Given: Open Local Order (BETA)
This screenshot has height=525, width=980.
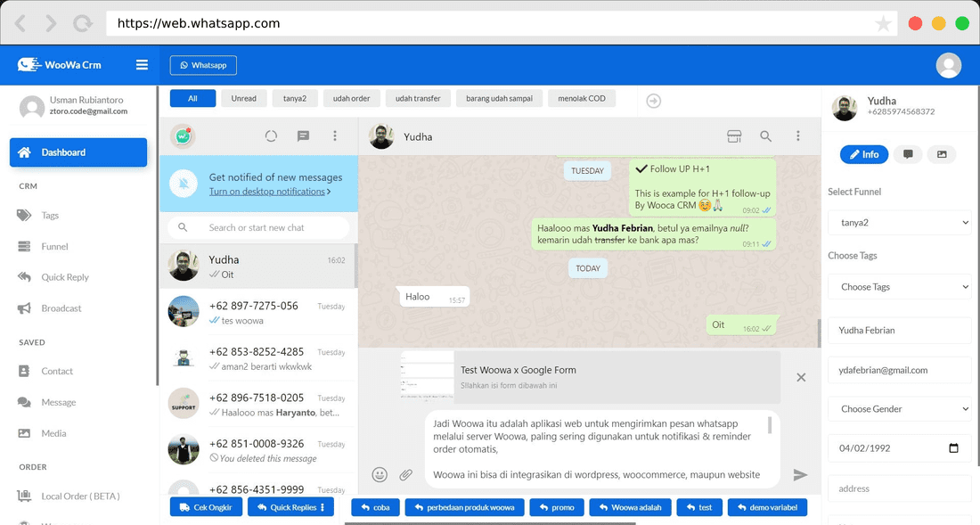Looking at the screenshot, I should coord(78,496).
